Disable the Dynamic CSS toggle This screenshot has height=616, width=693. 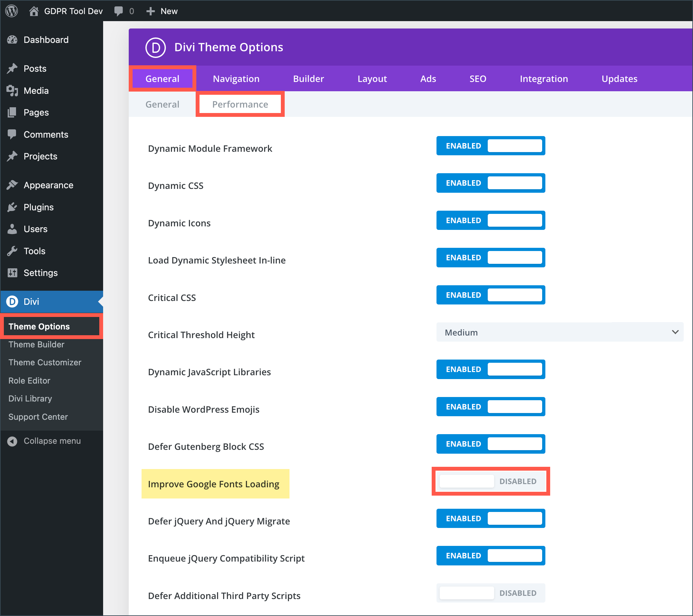tap(490, 183)
